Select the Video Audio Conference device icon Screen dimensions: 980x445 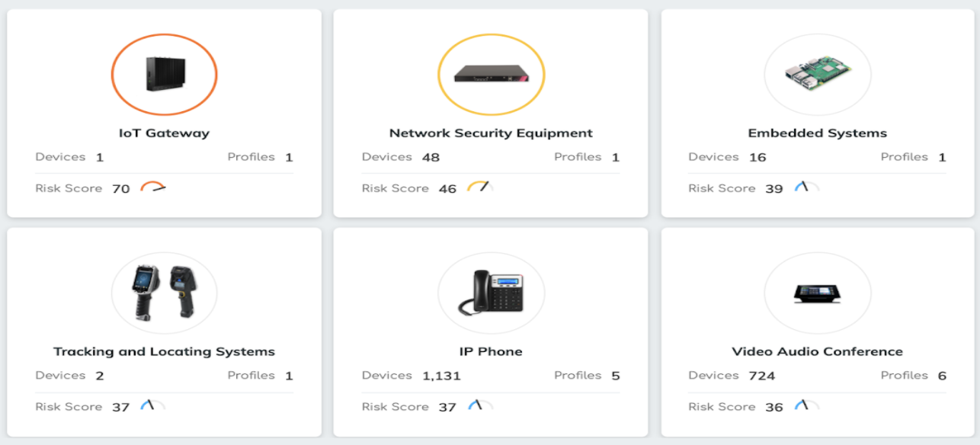817,293
